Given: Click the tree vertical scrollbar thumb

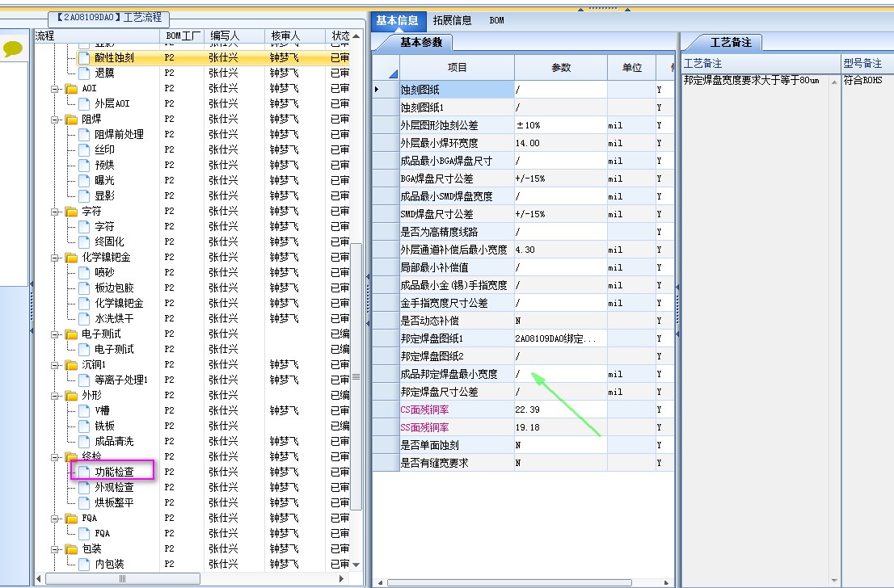Looking at the screenshot, I should pyautogui.click(x=356, y=376).
